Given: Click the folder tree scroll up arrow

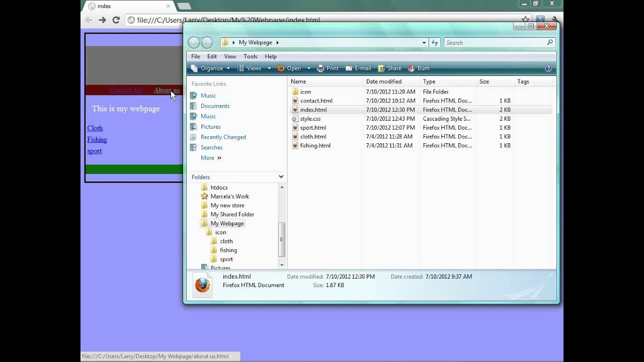Looking at the screenshot, I should tap(282, 187).
